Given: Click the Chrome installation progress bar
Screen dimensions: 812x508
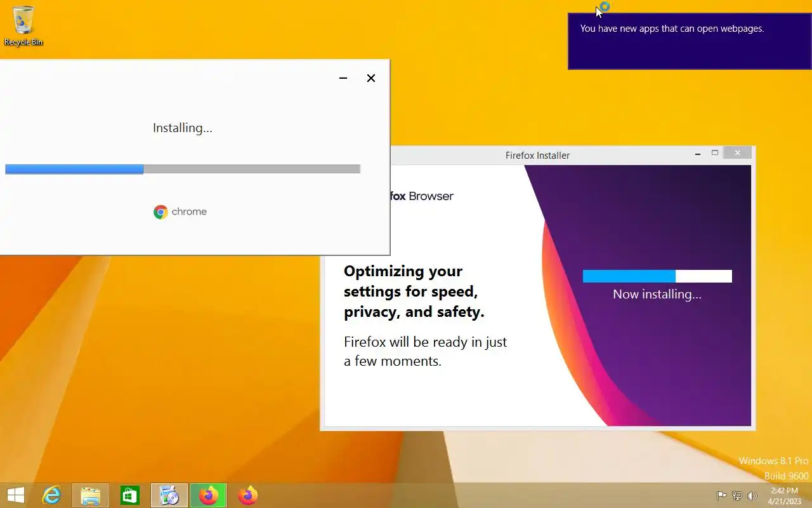Looking at the screenshot, I should [x=183, y=169].
